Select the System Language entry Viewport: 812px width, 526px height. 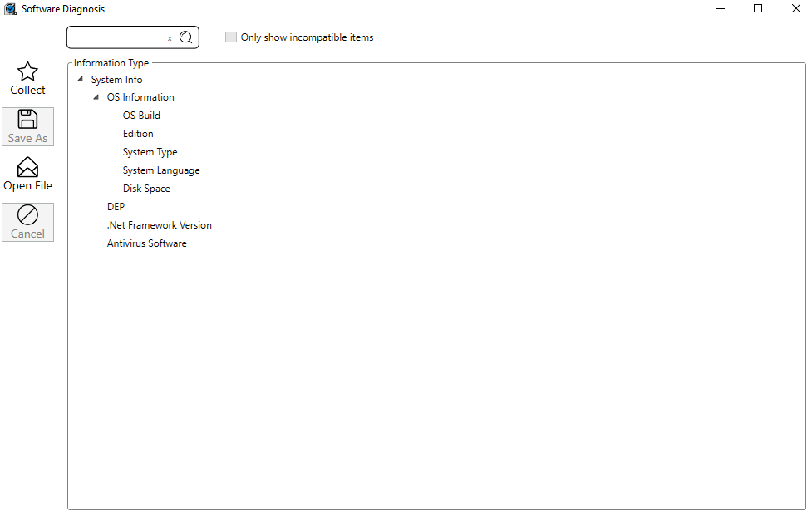pos(161,170)
